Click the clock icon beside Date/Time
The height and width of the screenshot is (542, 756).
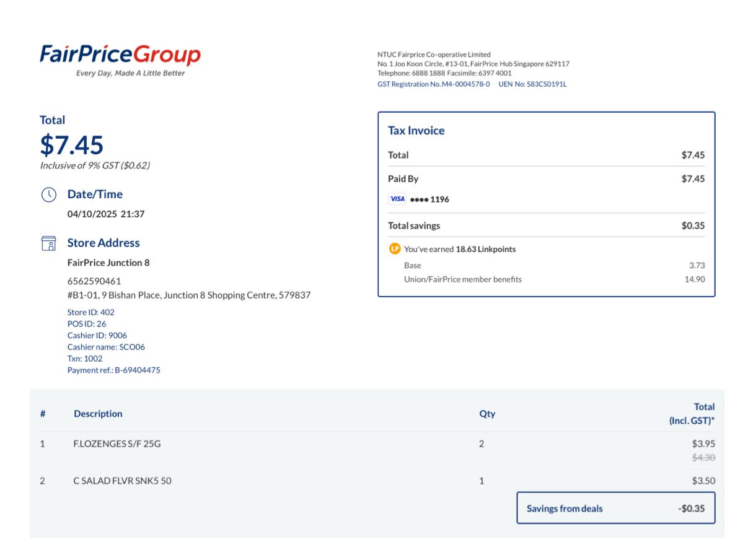pyautogui.click(x=48, y=195)
